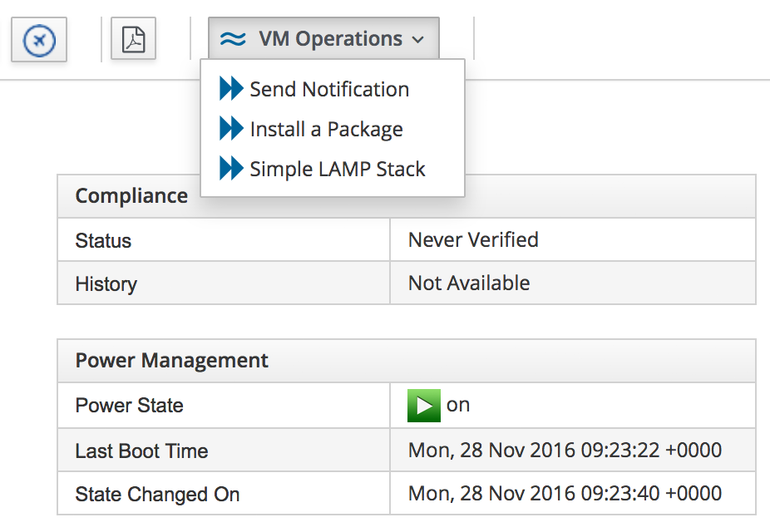Click the round airplane icon button
The height and width of the screenshot is (532, 770).
(39, 40)
